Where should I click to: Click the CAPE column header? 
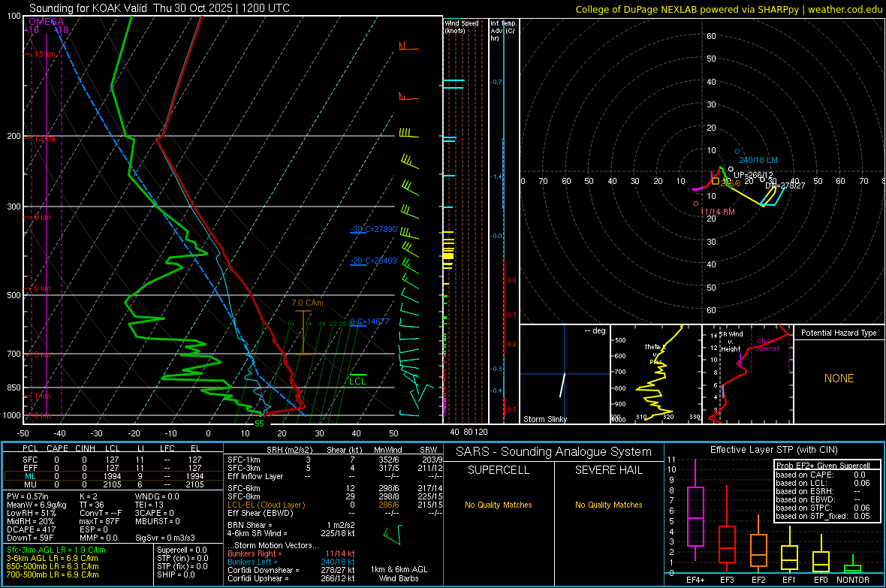(x=57, y=448)
